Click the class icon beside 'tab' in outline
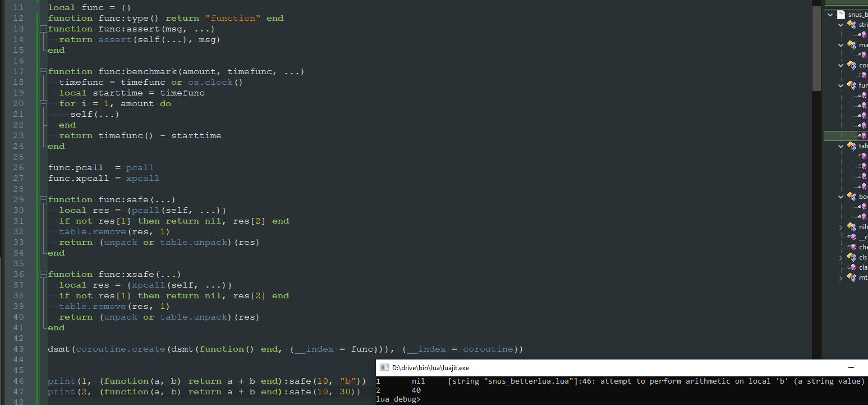Viewport: 868px width, 405px height. [852, 146]
